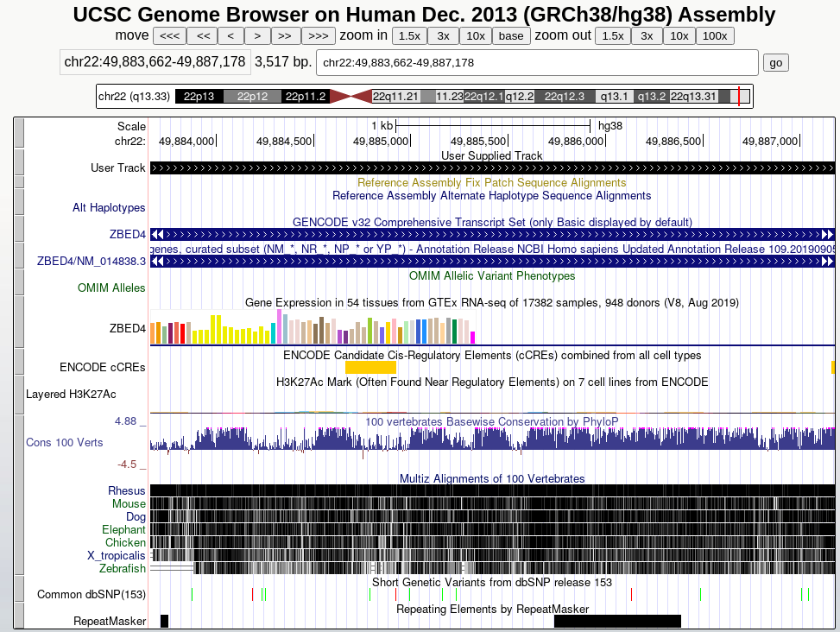
Task: Click Reference Assembly Alternate Haplotype title
Action: [x=492, y=195]
